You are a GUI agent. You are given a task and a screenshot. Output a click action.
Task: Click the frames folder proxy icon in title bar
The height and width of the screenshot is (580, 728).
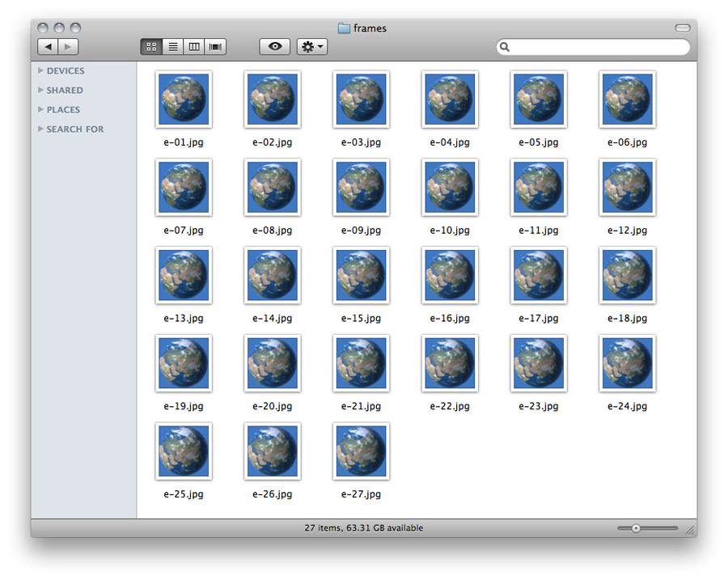coord(344,28)
